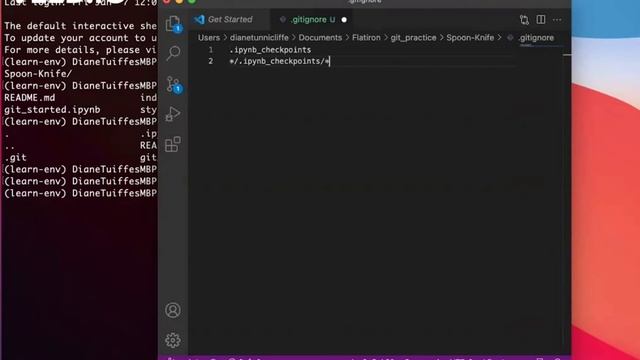Click the file icon on .gitignore tab

(282, 19)
